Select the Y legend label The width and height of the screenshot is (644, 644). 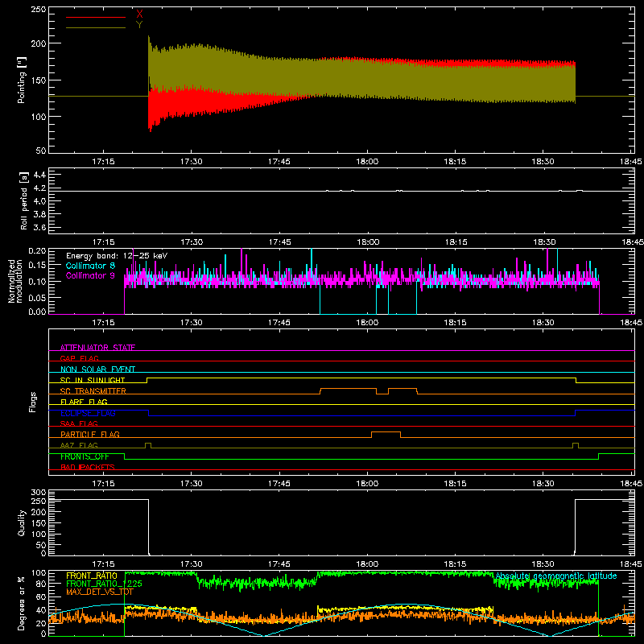pyautogui.click(x=139, y=25)
